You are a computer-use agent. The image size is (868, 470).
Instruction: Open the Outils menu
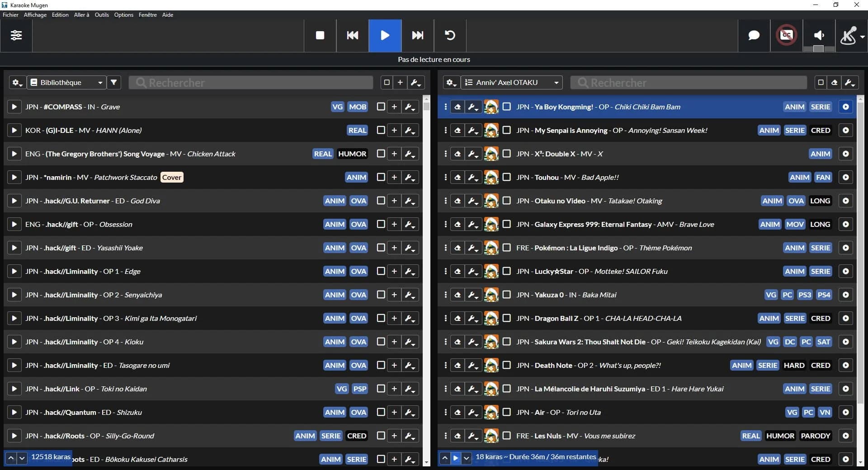point(101,14)
